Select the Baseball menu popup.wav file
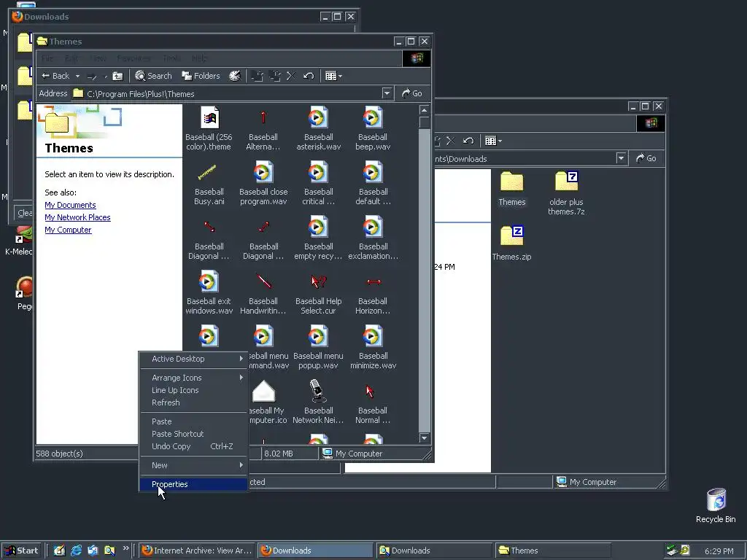Image resolution: width=747 pixels, height=560 pixels. (x=318, y=348)
